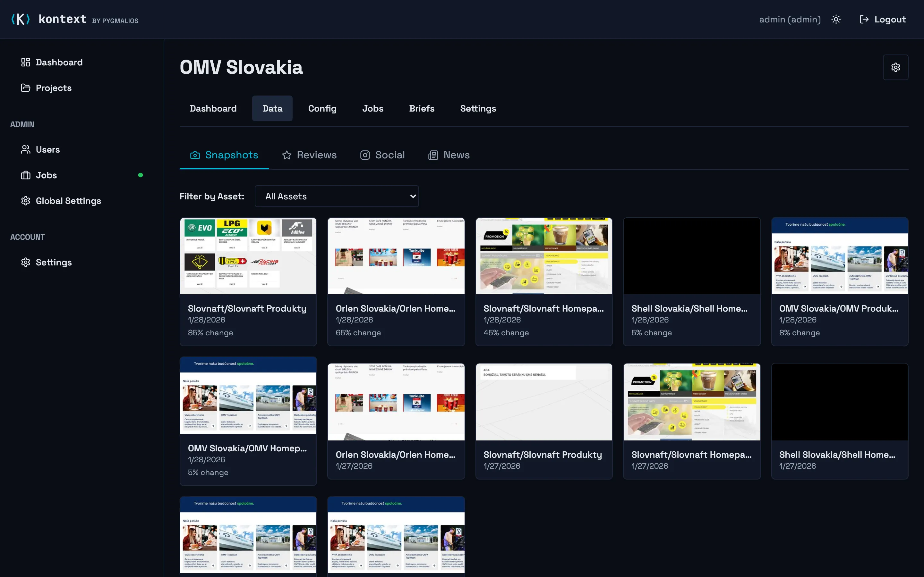Switch to the Config tab

[322, 109]
